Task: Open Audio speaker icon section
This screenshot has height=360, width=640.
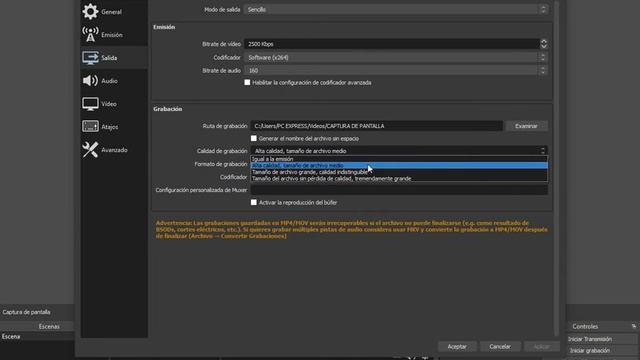Action: [90, 80]
